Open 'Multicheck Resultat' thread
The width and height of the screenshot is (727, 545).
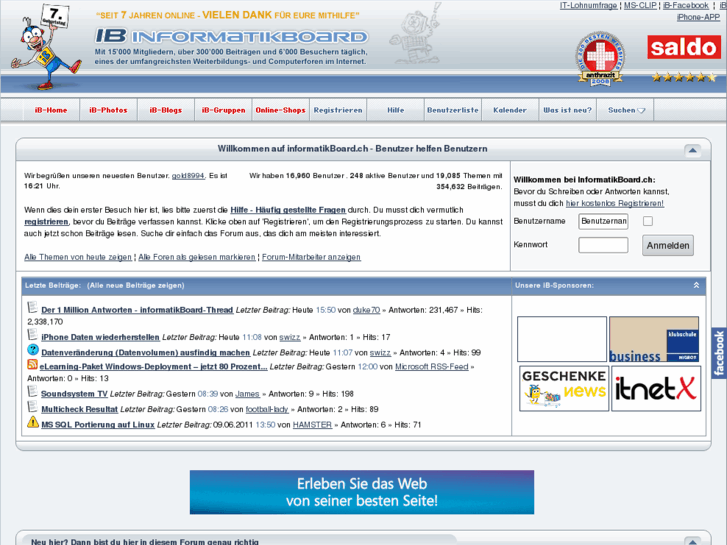pos(79,409)
